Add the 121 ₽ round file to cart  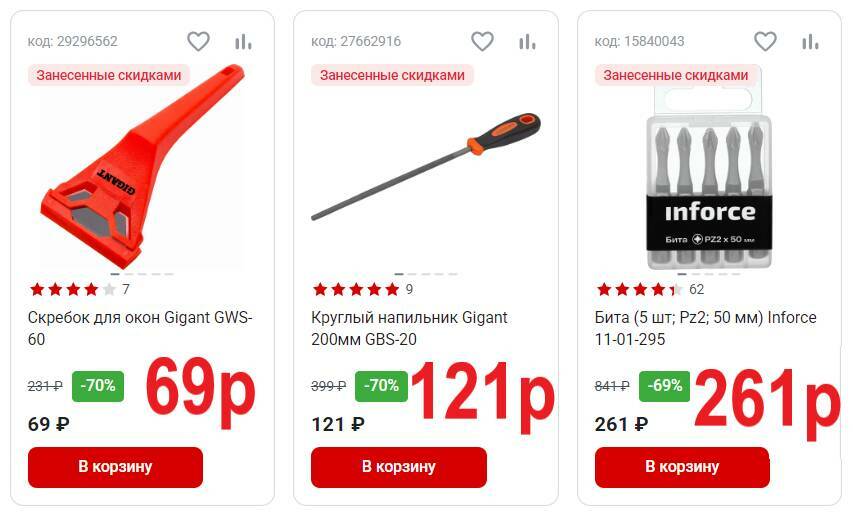tap(399, 467)
